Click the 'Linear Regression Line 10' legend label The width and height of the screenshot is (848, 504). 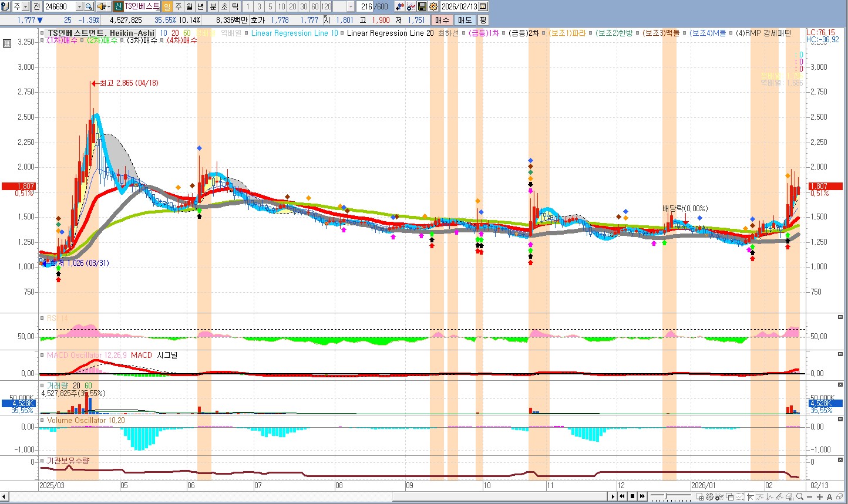tap(294, 33)
